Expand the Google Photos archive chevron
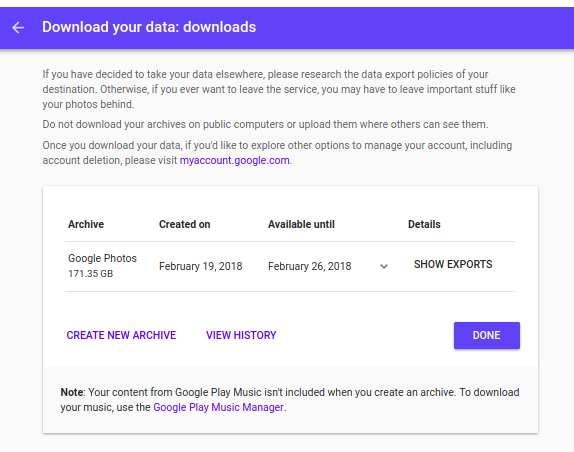 point(384,266)
